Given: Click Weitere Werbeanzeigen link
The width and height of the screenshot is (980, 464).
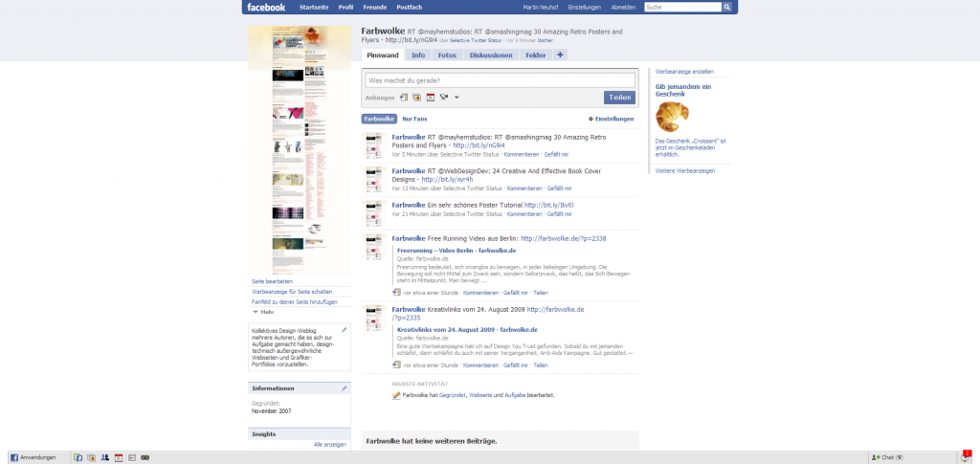Looking at the screenshot, I should point(685,170).
